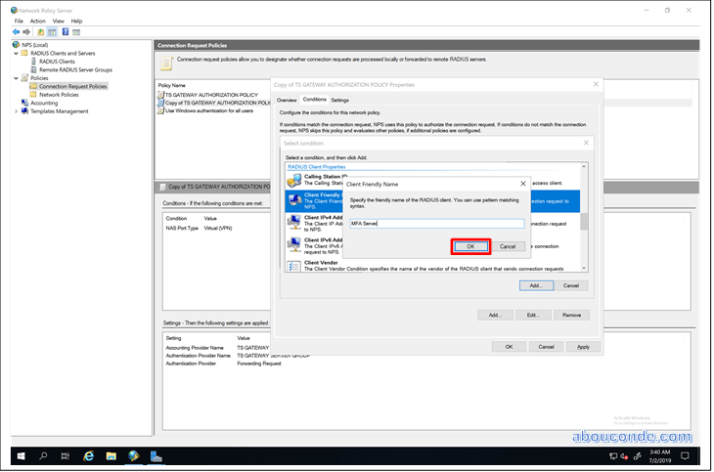Collapse the Policies tree node
Screen dimensions: 714x472
coord(16,78)
